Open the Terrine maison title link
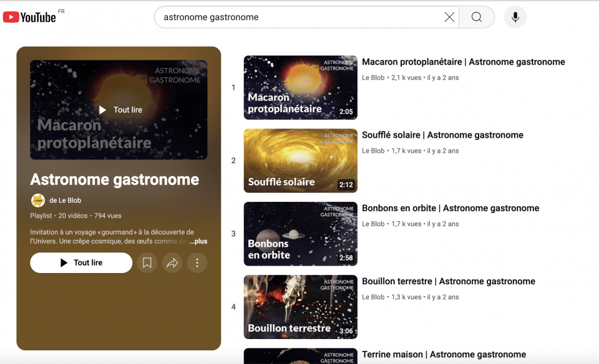The height and width of the screenshot is (364, 599). pyautogui.click(x=444, y=355)
